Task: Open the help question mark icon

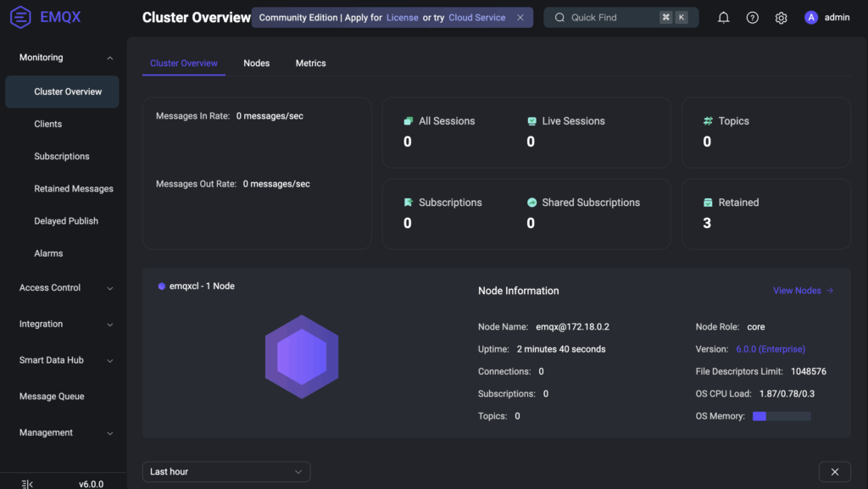Action: (752, 18)
